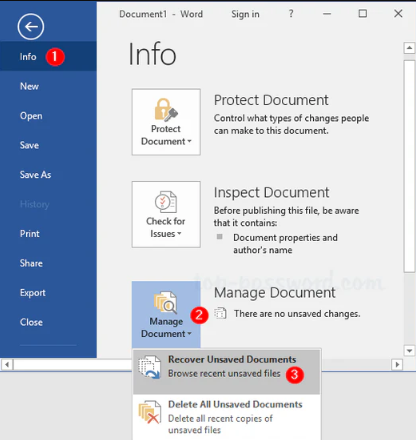The width and height of the screenshot is (416, 440).
Task: Click the Delete All Unsaved Documents icon
Action: pos(149,412)
